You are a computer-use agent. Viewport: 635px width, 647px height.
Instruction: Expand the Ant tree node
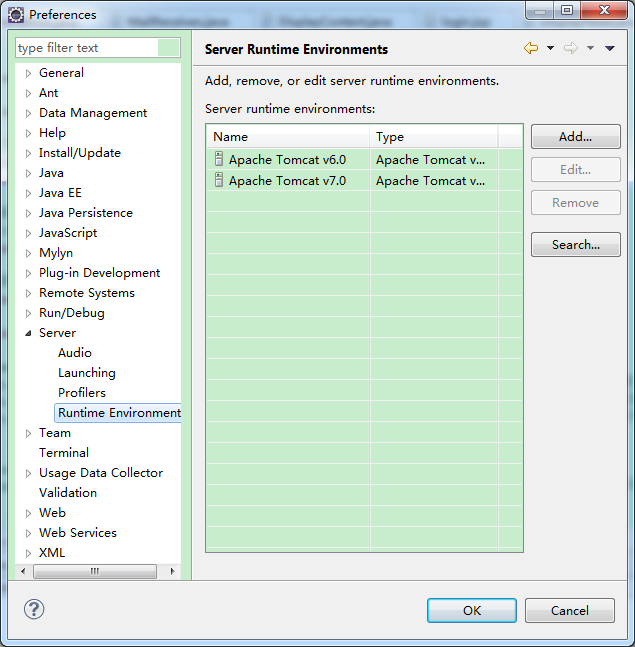[28, 93]
